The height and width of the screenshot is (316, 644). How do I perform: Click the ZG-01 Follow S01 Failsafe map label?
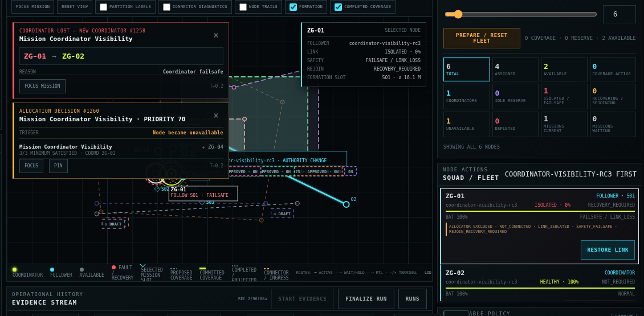(203, 193)
